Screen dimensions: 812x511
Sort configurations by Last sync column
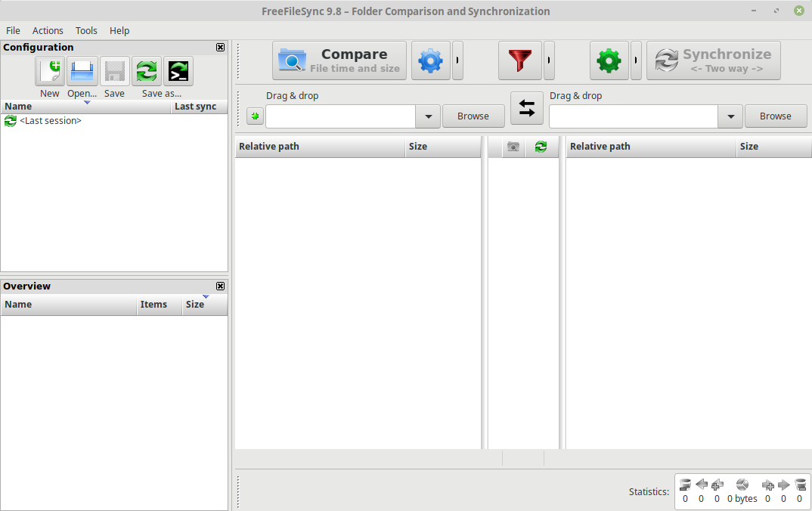click(199, 106)
